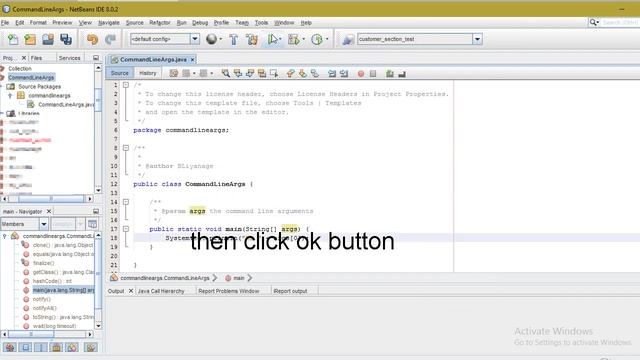This screenshot has width=640, height=360.
Task: Close the CommandLineArgs.java editor tab
Action: tap(192, 60)
